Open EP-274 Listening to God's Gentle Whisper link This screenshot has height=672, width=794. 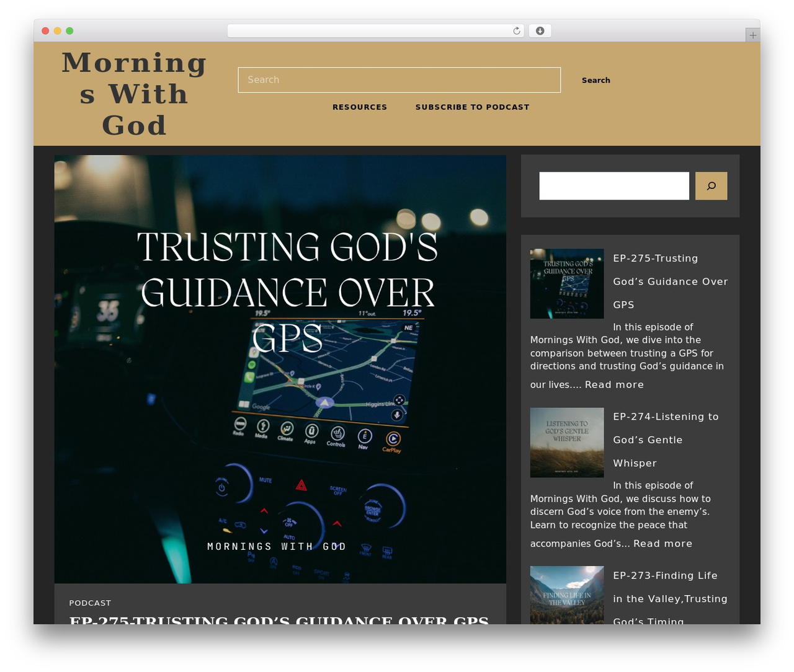666,440
